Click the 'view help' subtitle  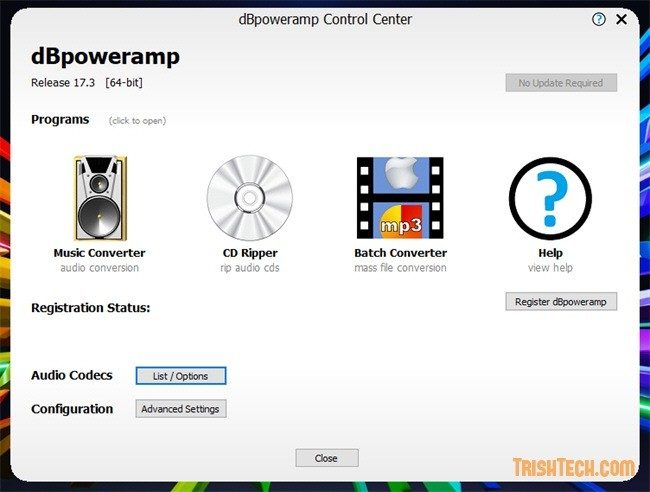(x=551, y=268)
